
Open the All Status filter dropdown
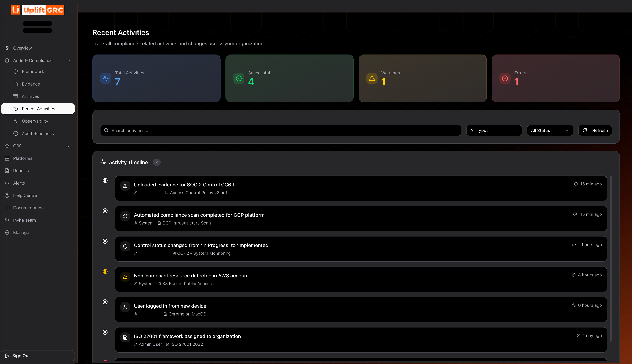[x=550, y=131]
